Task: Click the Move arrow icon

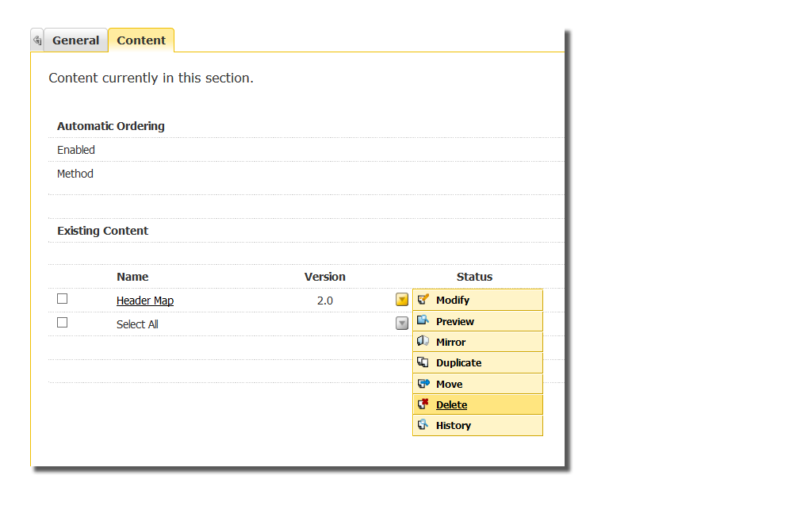Action: 423,384
